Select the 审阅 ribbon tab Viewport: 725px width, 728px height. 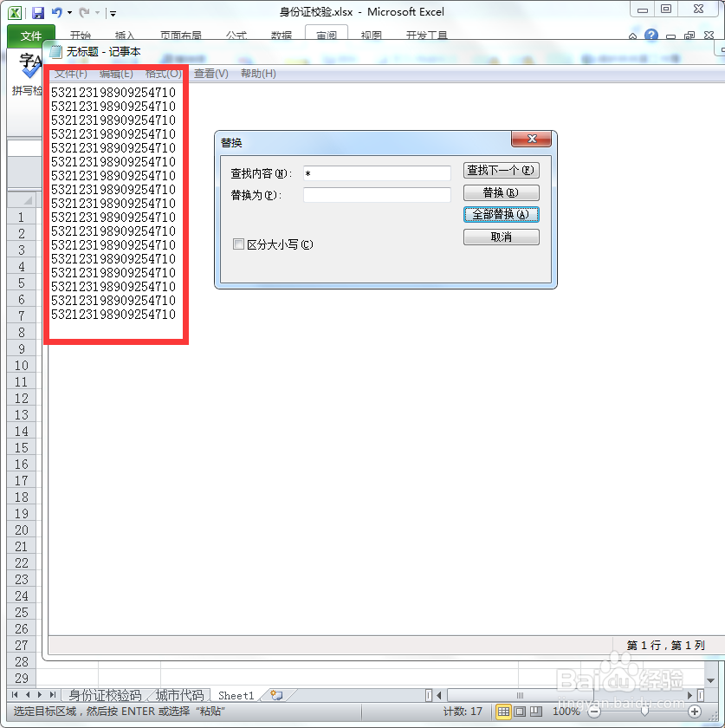click(x=327, y=35)
